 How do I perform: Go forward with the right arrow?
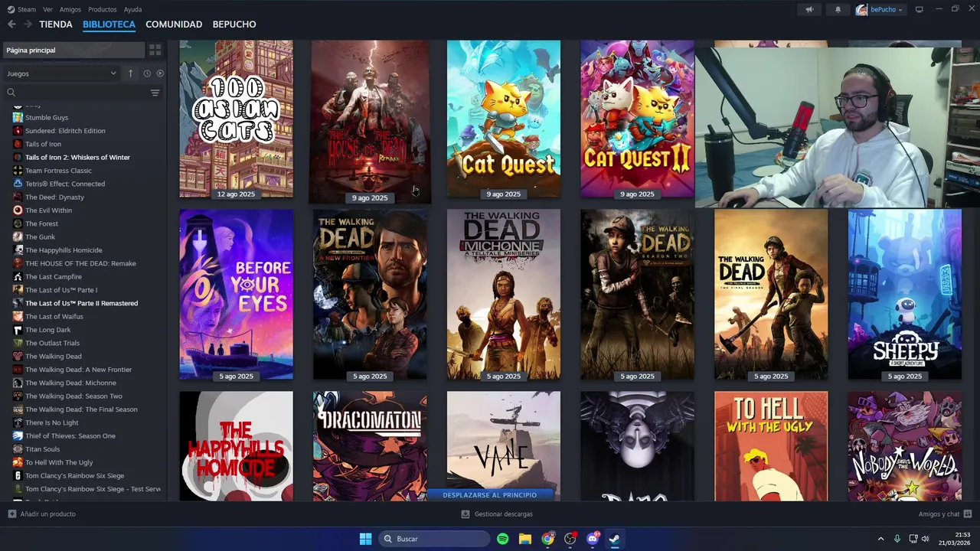pos(28,24)
